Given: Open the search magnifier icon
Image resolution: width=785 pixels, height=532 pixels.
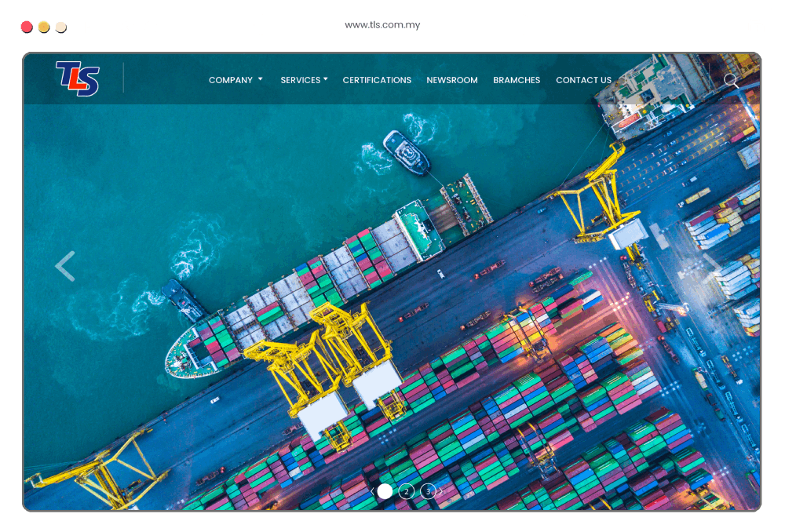Looking at the screenshot, I should [730, 80].
